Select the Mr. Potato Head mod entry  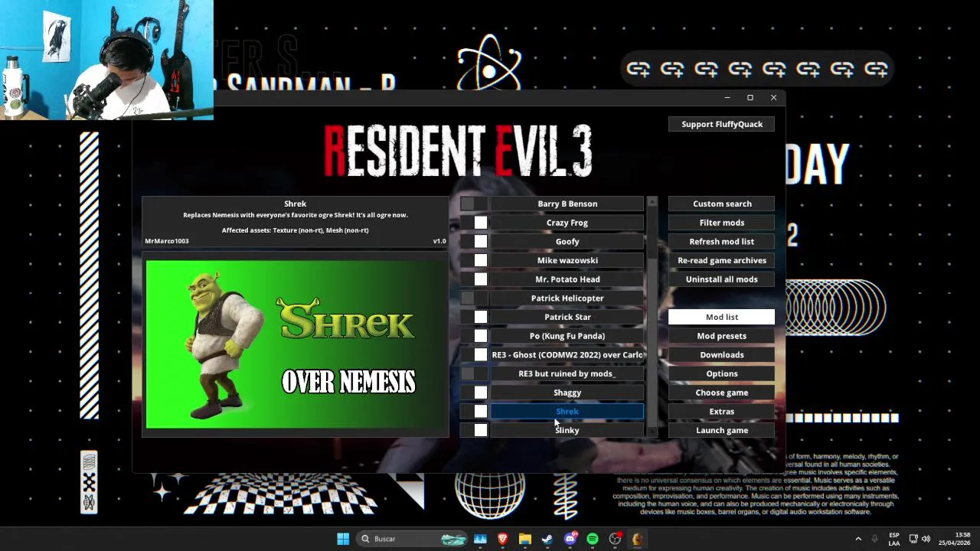567,279
